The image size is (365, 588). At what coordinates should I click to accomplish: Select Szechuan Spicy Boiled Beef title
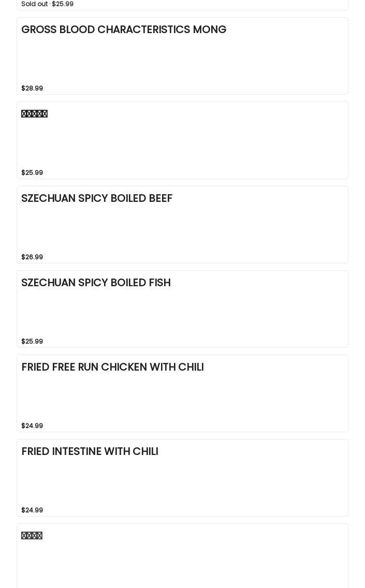96,198
